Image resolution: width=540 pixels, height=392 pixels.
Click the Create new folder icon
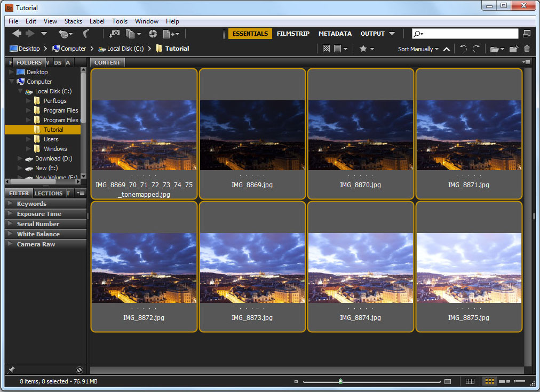tap(513, 49)
